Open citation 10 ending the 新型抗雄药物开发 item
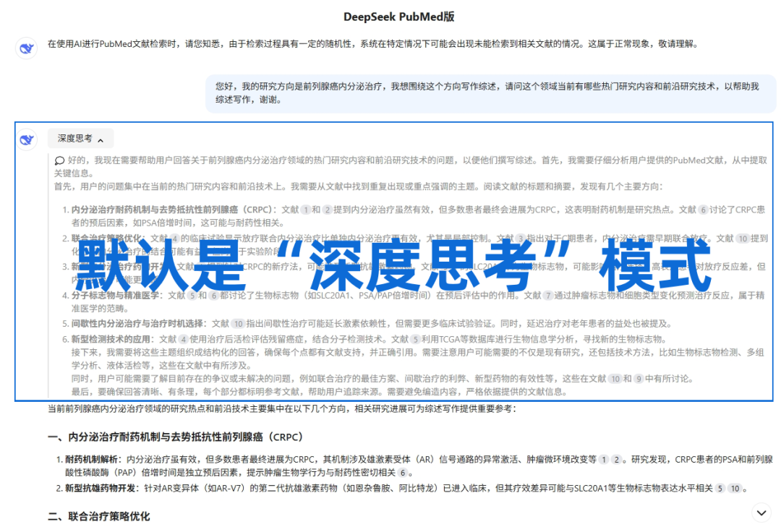 click(x=735, y=489)
